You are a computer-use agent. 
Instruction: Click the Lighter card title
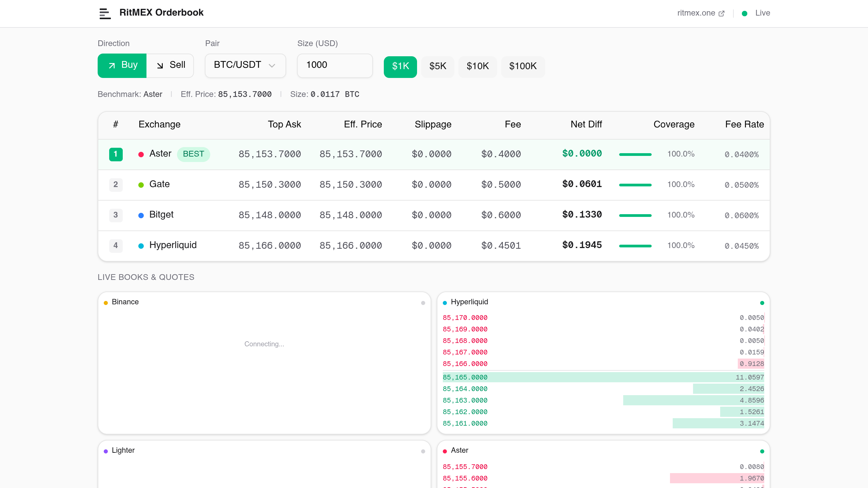[x=123, y=450]
